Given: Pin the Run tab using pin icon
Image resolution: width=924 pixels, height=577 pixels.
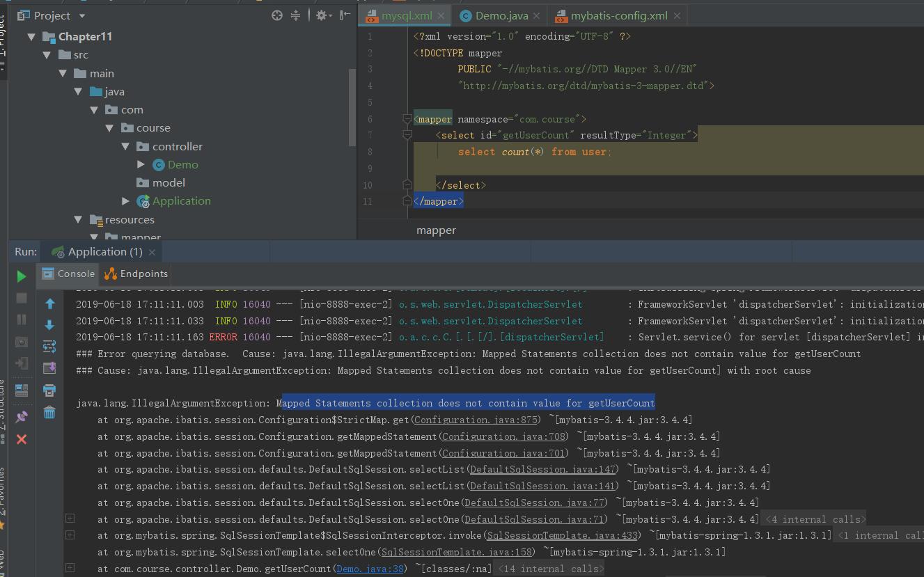Looking at the screenshot, I should (x=22, y=417).
